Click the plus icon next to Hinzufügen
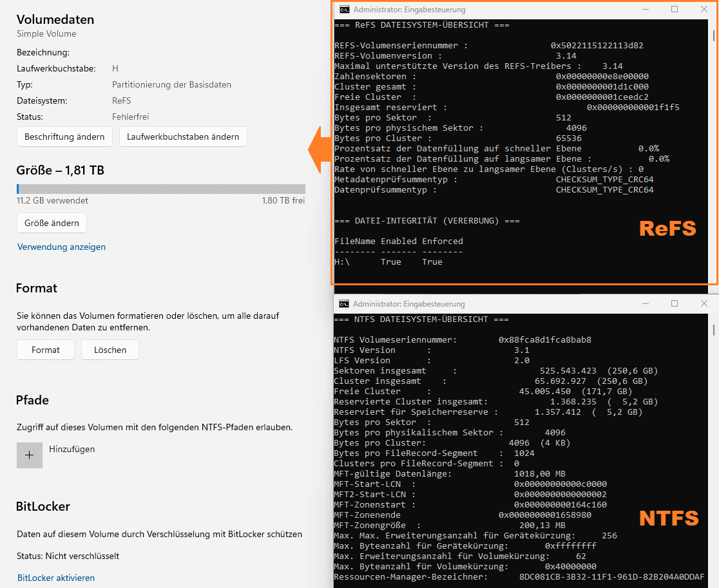The width and height of the screenshot is (719, 588). [x=30, y=455]
